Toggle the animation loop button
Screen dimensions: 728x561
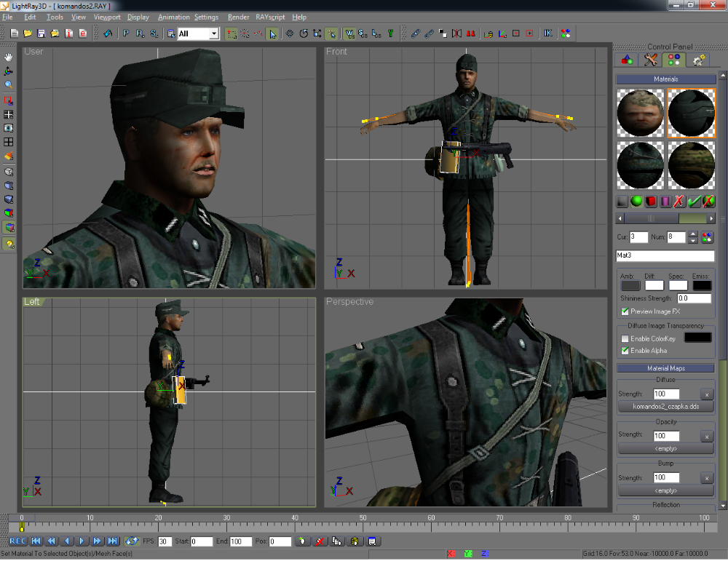click(x=131, y=541)
